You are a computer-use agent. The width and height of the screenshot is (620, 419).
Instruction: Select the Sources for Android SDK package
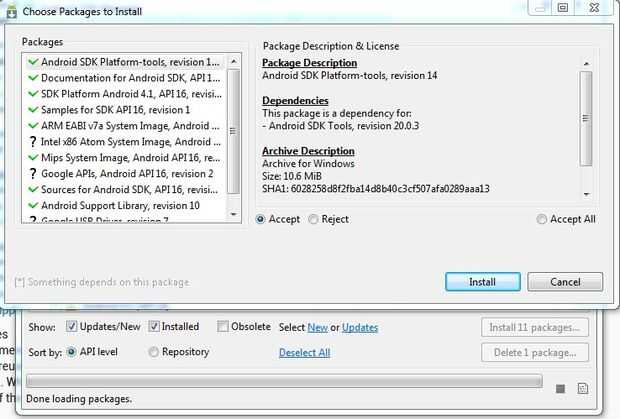click(130, 190)
